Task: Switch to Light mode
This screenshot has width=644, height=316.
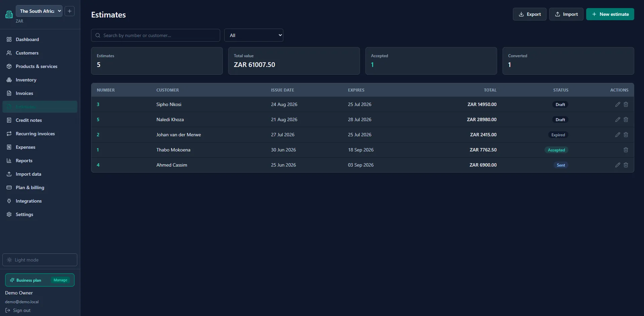Action: click(x=40, y=260)
